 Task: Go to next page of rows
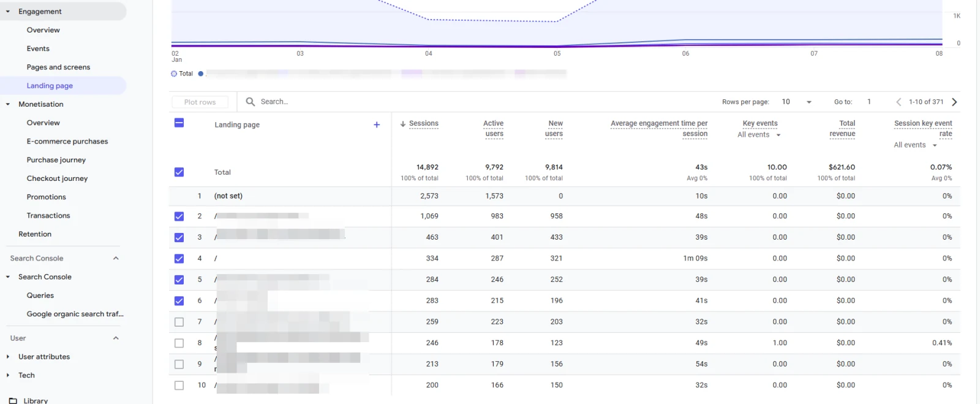[x=954, y=102]
